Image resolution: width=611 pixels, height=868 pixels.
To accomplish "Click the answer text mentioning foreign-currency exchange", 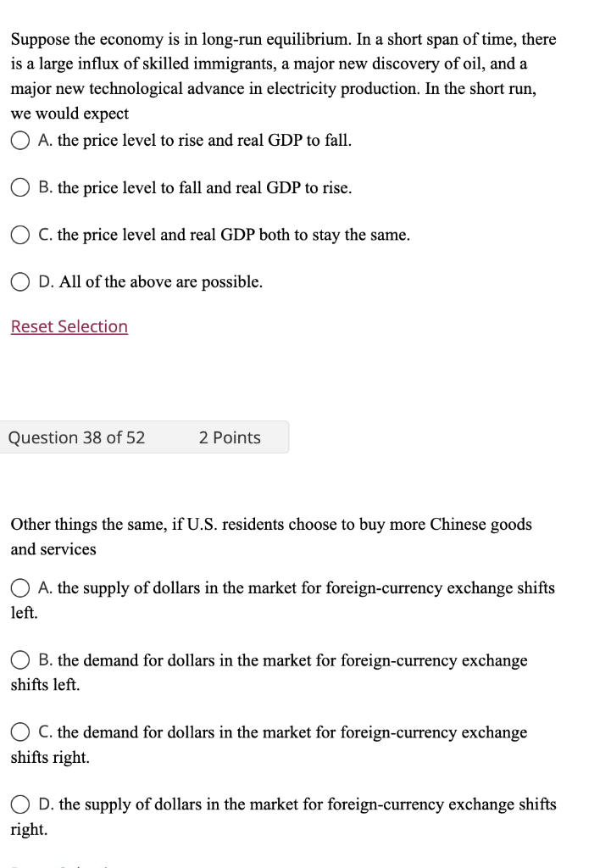I will (297, 587).
